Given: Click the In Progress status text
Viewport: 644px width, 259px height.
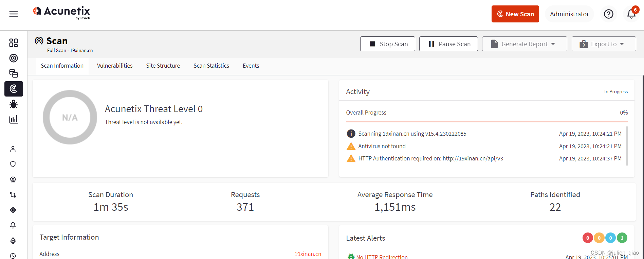Looking at the screenshot, I should coord(616,91).
